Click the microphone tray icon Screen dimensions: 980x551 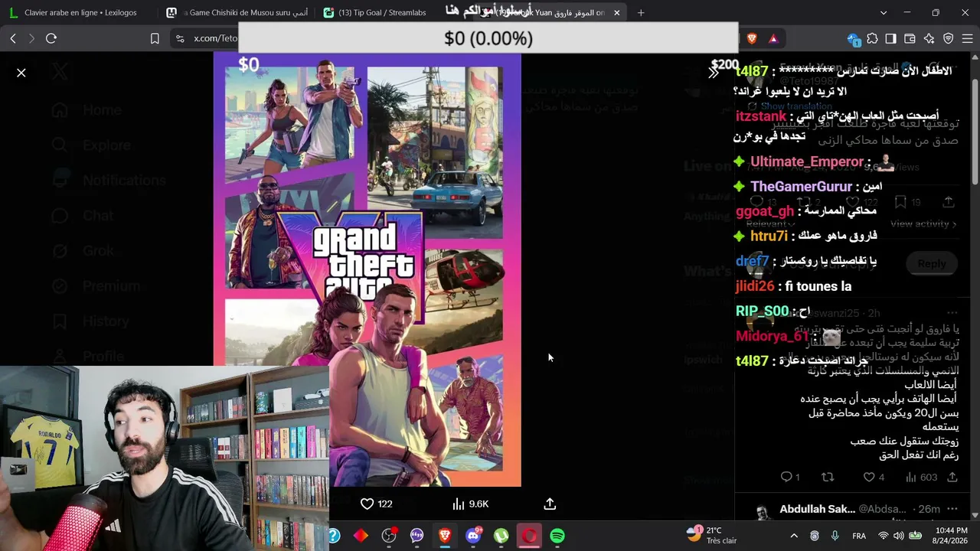coord(835,536)
